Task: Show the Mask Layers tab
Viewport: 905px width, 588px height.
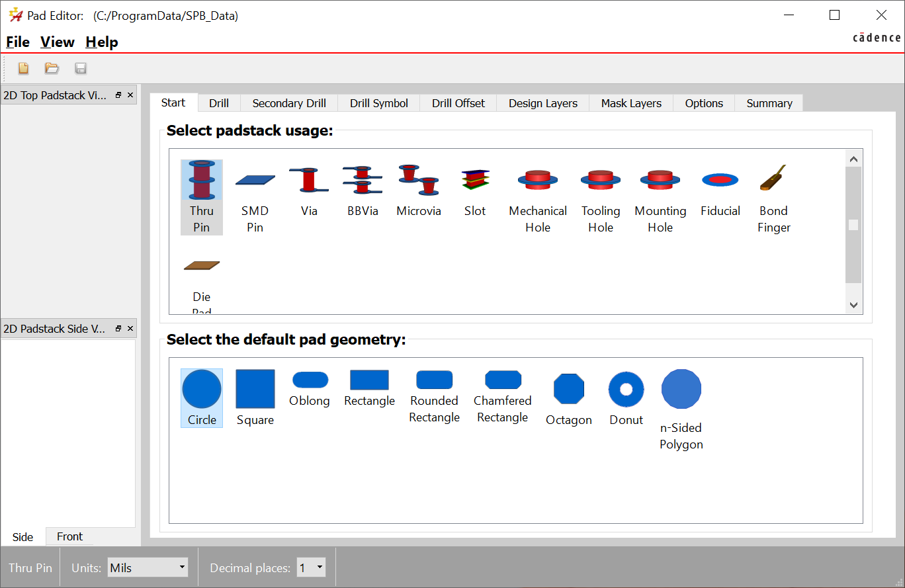Action: (631, 103)
